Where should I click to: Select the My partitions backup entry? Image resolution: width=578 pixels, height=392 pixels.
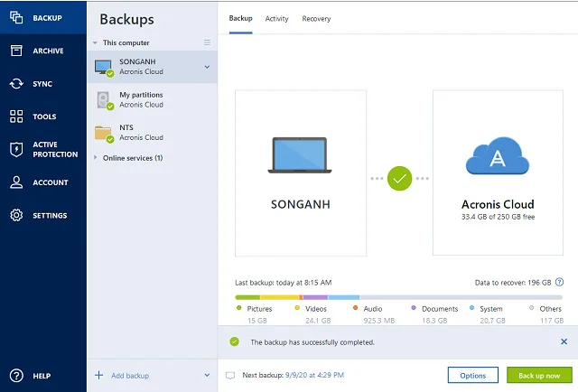click(x=153, y=100)
